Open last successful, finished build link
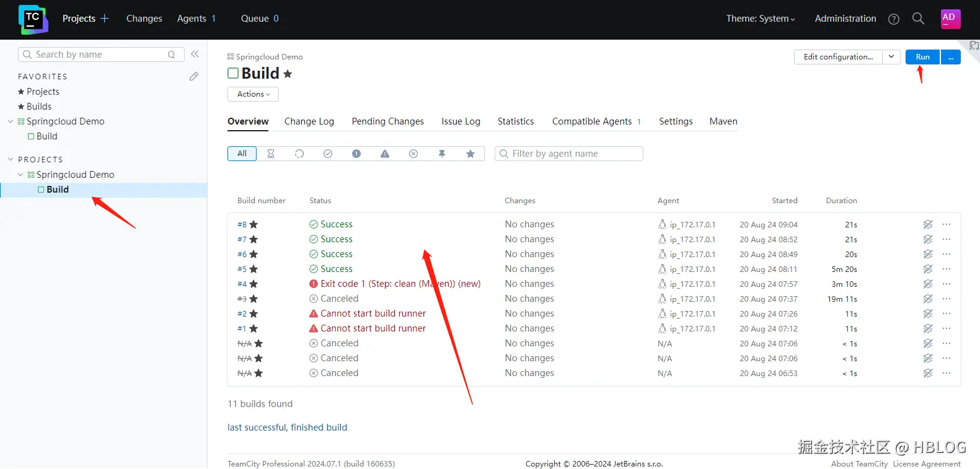This screenshot has height=469, width=980. [x=287, y=427]
